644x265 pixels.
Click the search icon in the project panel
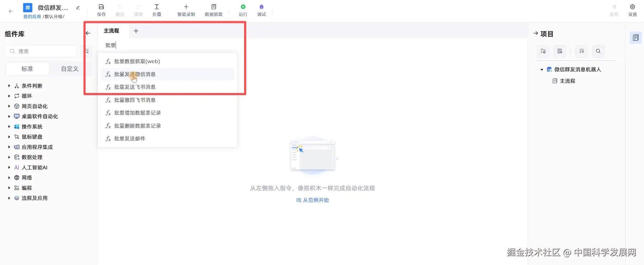[598, 51]
